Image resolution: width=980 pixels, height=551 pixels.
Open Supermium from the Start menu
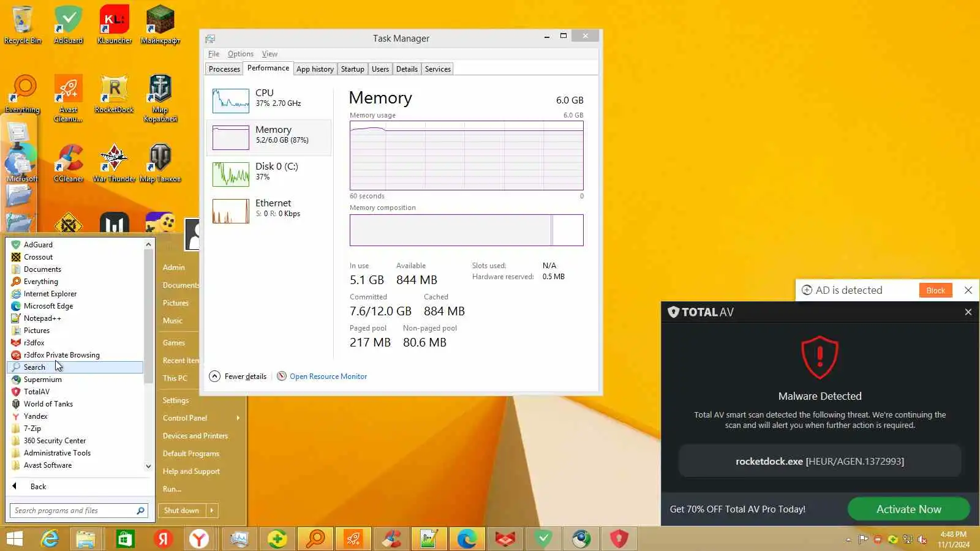tap(76, 380)
